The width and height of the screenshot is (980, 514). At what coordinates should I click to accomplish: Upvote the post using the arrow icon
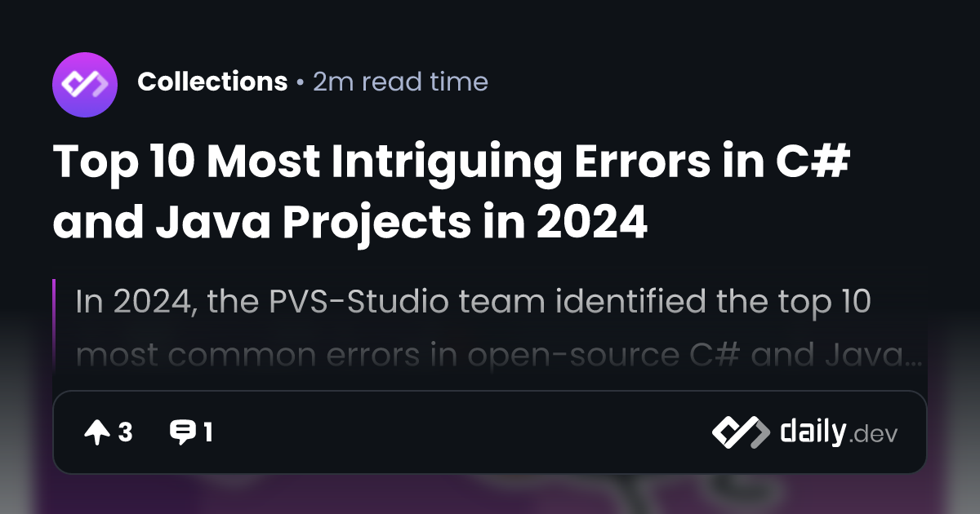(96, 432)
